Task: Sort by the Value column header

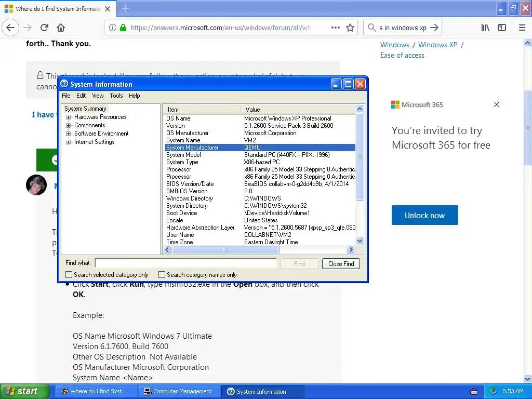Action: point(298,109)
